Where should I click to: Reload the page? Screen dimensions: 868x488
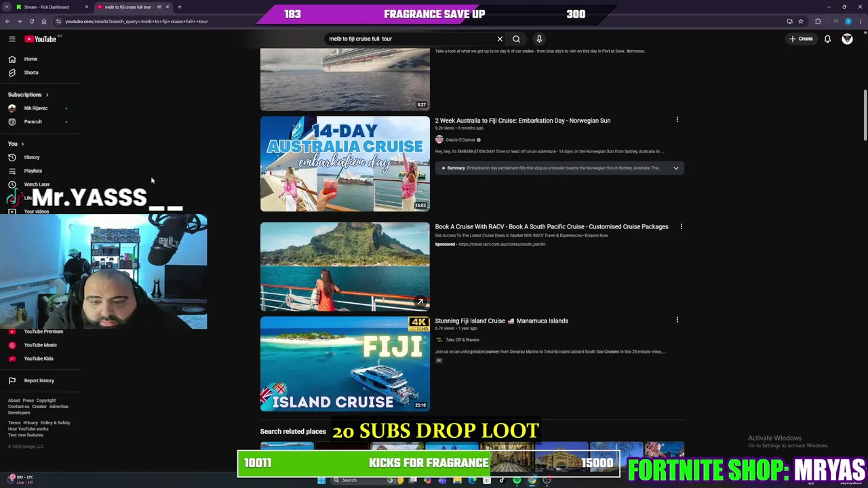point(31,21)
